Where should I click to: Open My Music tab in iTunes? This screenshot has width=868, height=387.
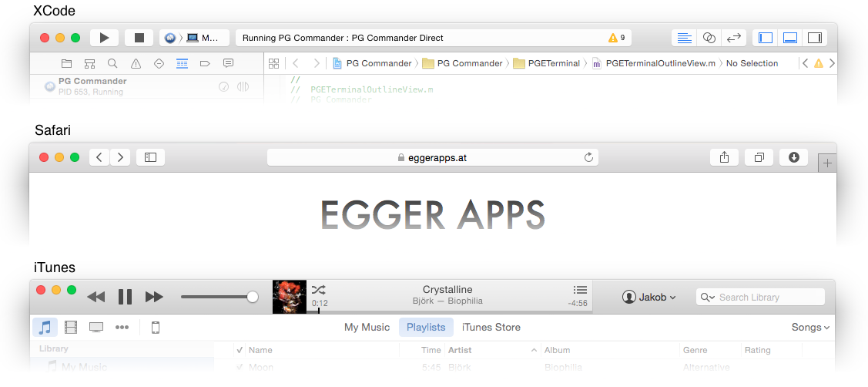click(x=367, y=327)
